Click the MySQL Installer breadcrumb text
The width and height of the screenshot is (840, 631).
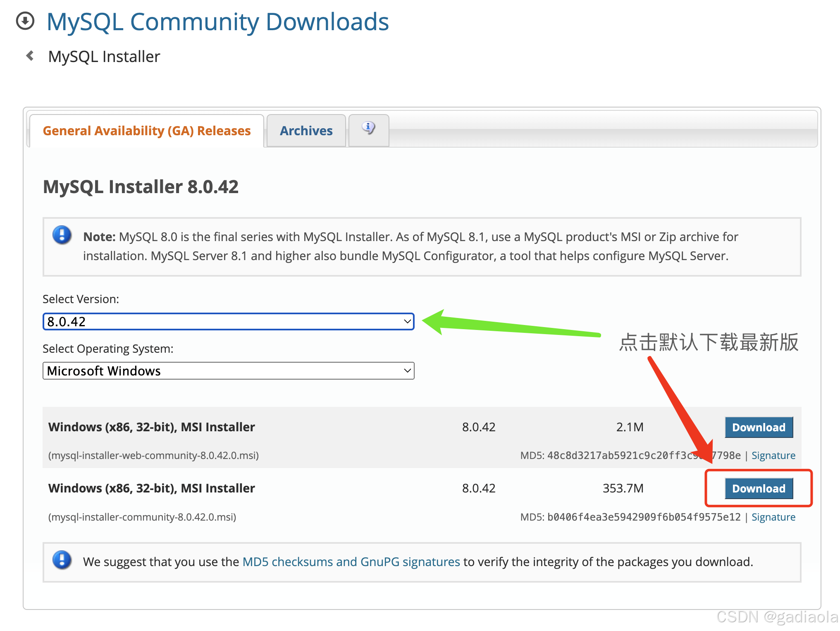tap(104, 57)
